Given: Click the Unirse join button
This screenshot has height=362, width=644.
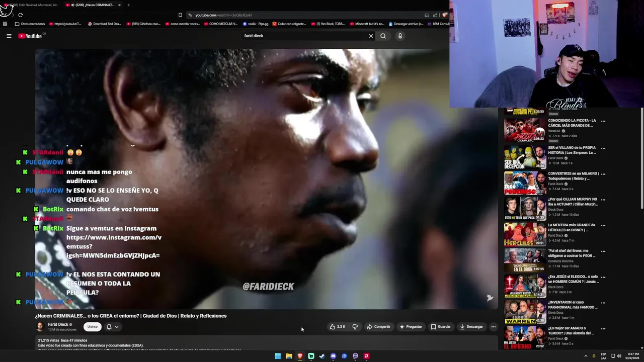Looking at the screenshot, I should coord(93,327).
